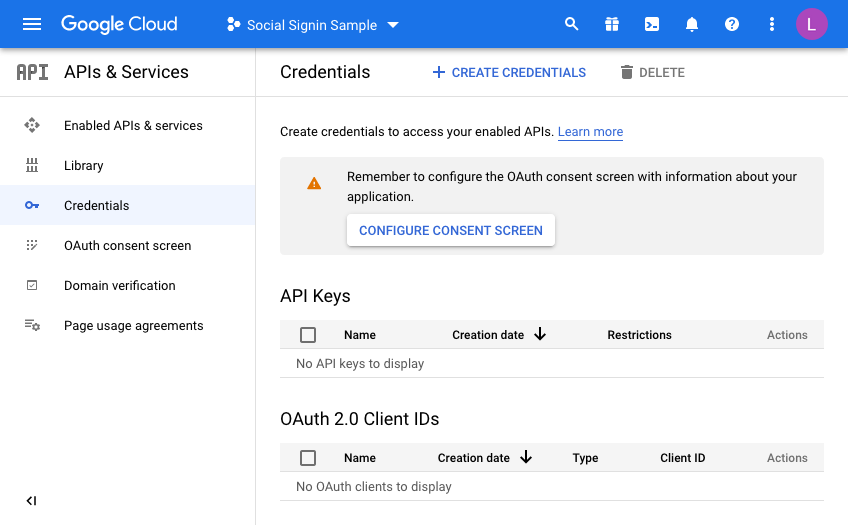848x525 pixels.
Task: Collapse the sidebar navigation panel
Action: [x=31, y=501]
